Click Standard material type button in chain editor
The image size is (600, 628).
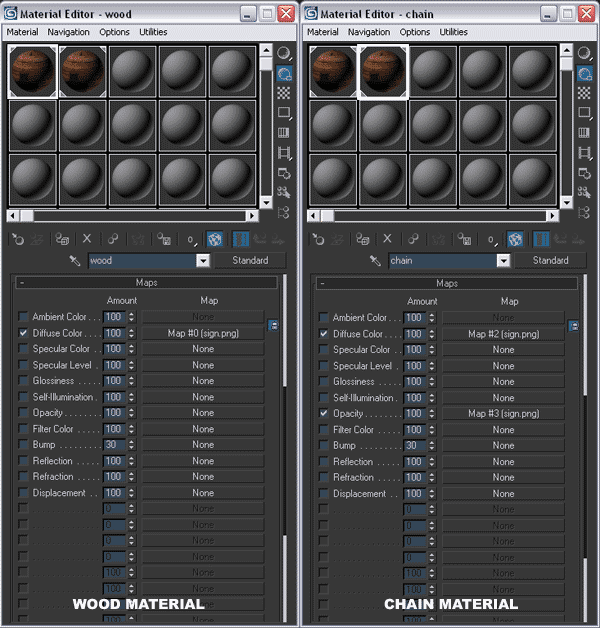coord(551,260)
